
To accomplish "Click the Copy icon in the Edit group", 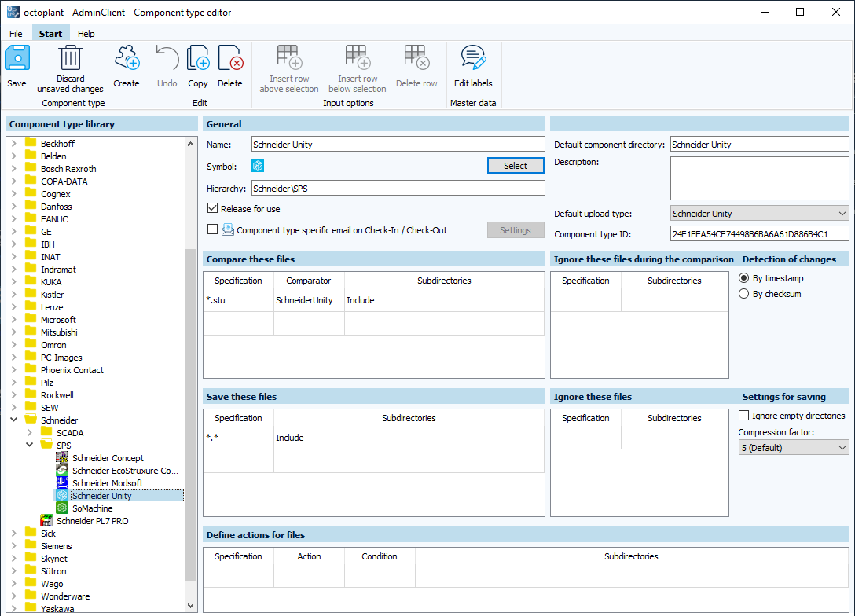I will click(197, 57).
